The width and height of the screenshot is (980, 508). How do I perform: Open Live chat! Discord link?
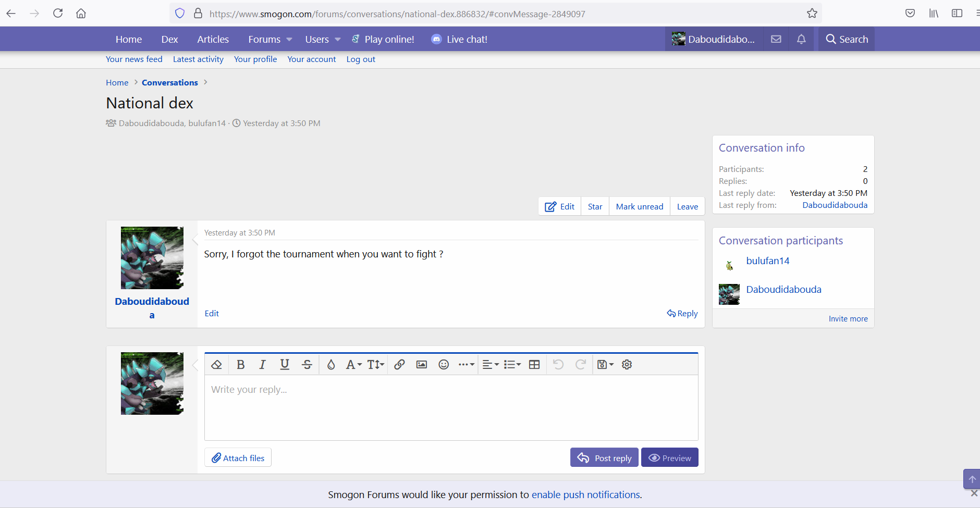(x=460, y=39)
